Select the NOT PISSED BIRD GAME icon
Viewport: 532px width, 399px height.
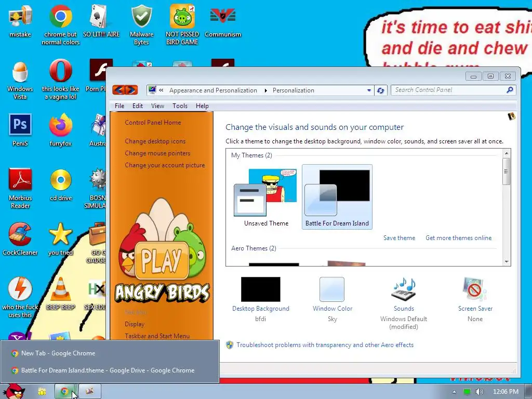coord(182,25)
